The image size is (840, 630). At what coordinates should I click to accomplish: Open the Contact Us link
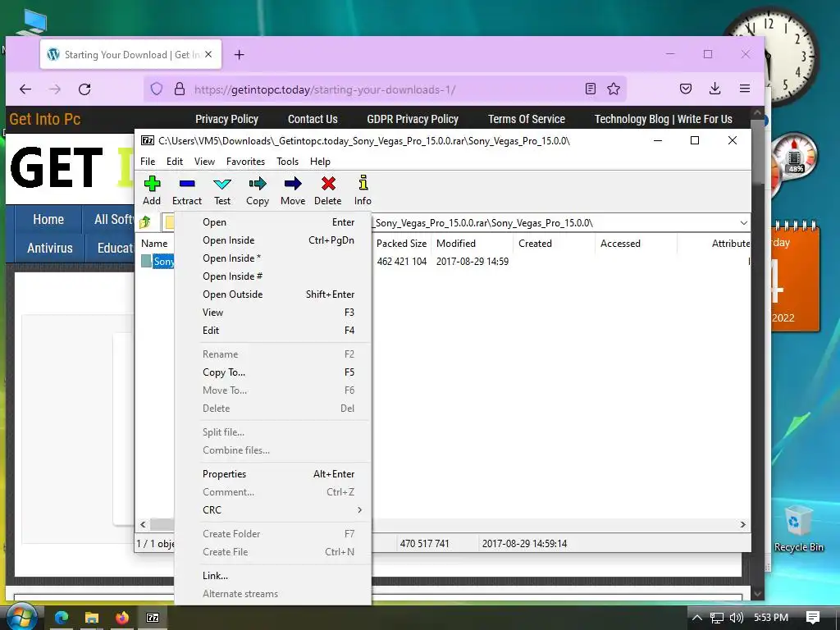click(313, 119)
